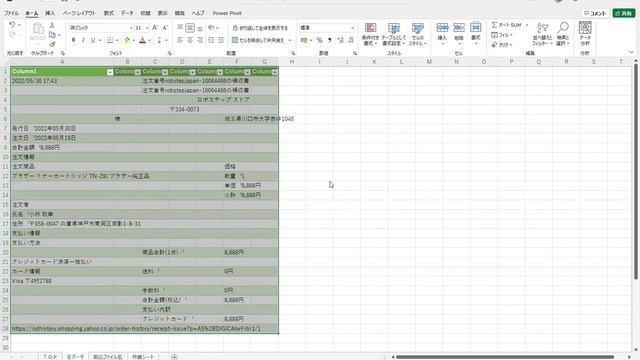Open Sort & Filter (並べ替えとフィルター)

[542, 34]
